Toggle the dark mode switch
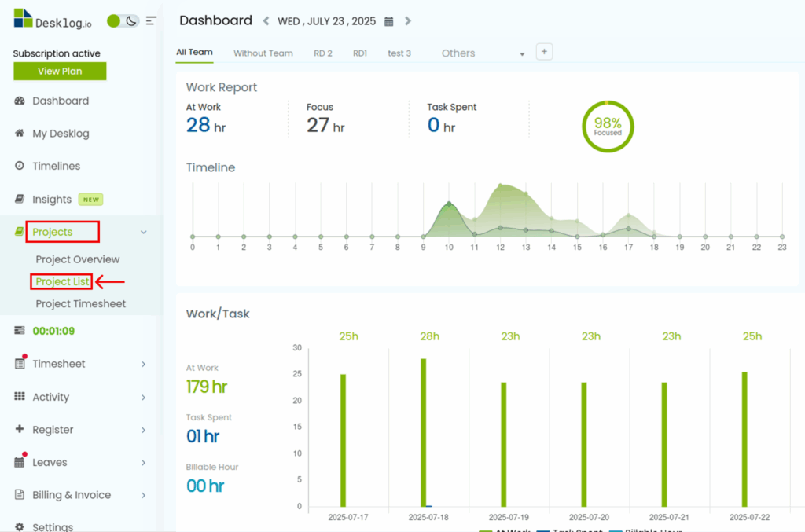 [123, 21]
